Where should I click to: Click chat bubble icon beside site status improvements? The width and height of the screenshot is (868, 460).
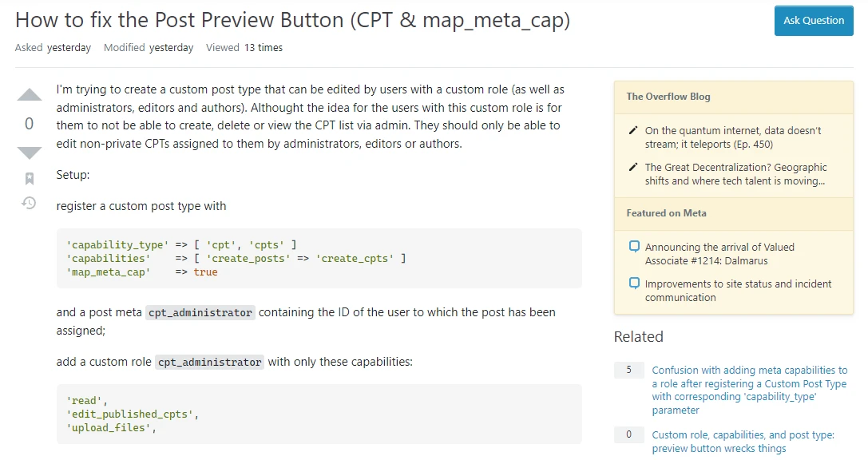(634, 284)
